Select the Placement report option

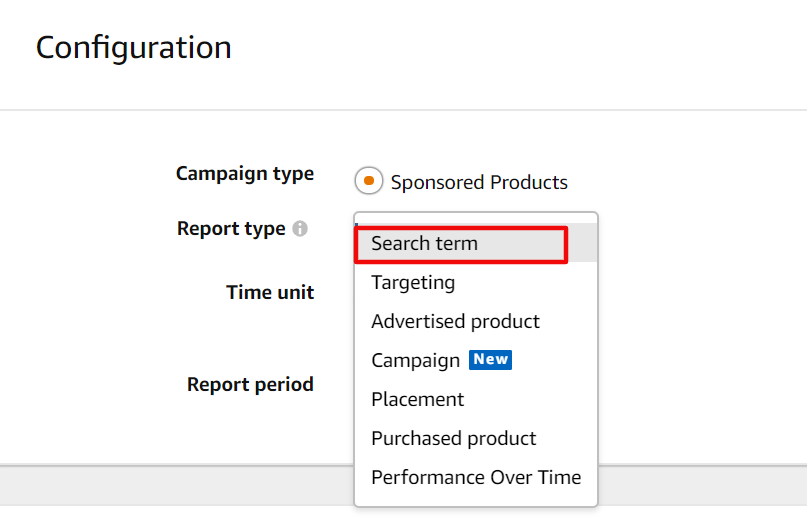pos(476,399)
